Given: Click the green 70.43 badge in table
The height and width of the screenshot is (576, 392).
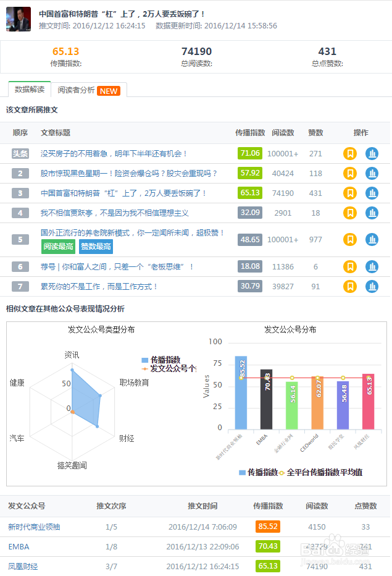Looking at the screenshot, I should click(268, 546).
